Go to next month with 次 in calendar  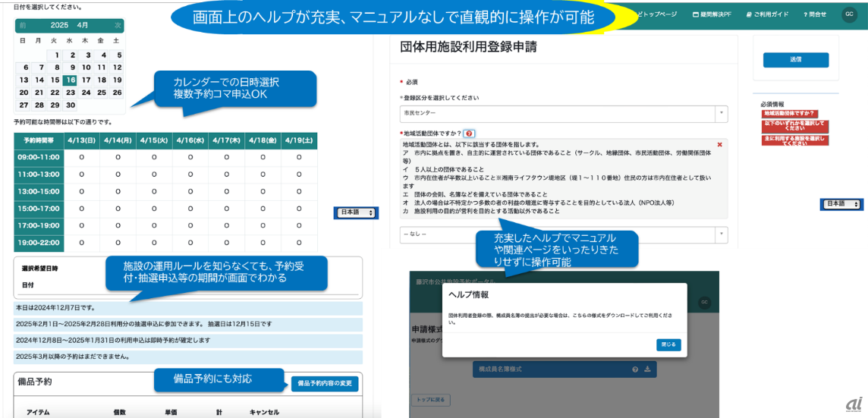click(x=118, y=26)
